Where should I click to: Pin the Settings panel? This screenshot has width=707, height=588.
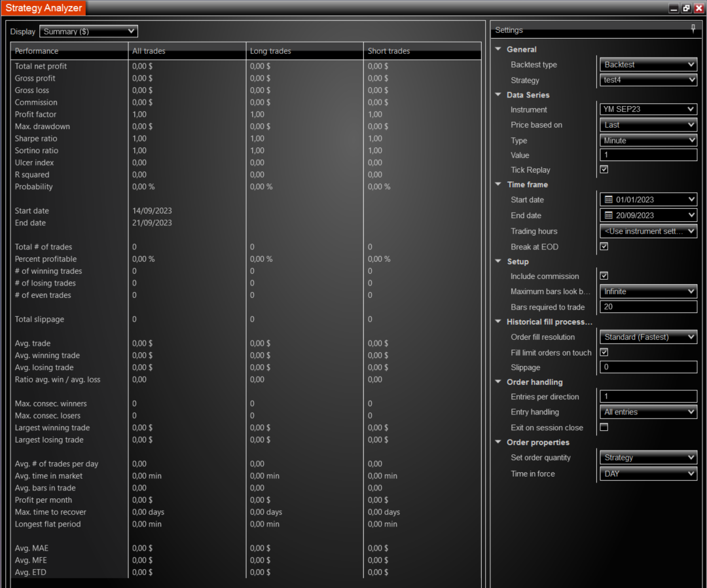click(x=693, y=29)
